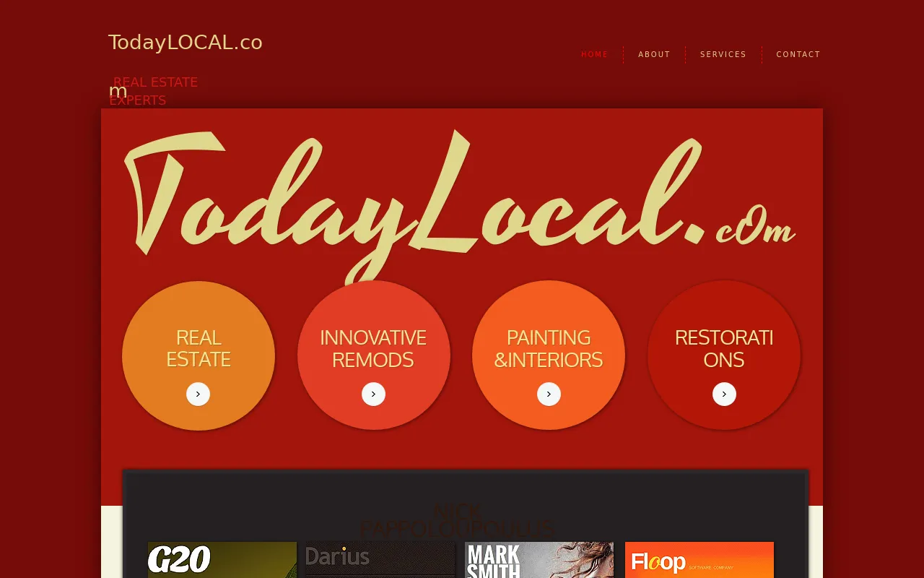Select the Real Estate orange circle

click(x=199, y=355)
